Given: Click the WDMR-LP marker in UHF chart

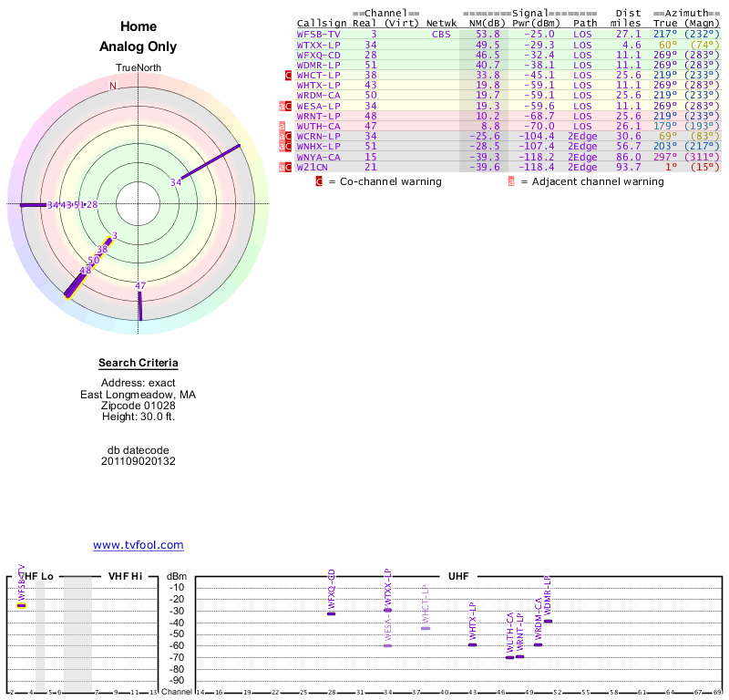Looking at the screenshot, I should [x=549, y=621].
